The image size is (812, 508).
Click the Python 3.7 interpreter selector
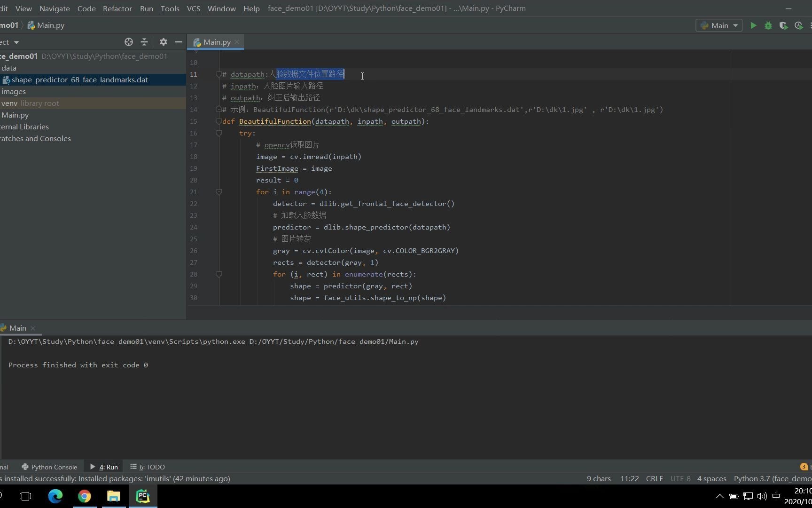(x=772, y=478)
